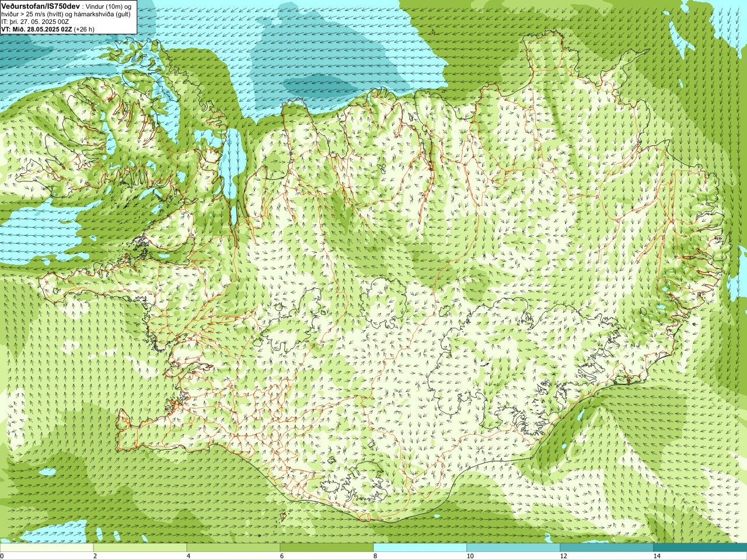Click the legend tick label '8'
The height and width of the screenshot is (560, 747).
tap(375, 556)
